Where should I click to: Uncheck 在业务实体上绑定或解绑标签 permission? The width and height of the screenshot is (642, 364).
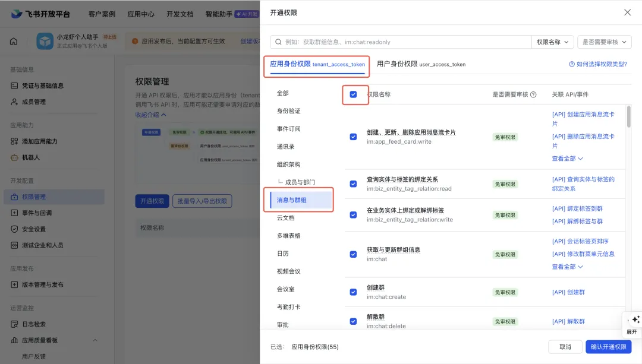coord(353,215)
